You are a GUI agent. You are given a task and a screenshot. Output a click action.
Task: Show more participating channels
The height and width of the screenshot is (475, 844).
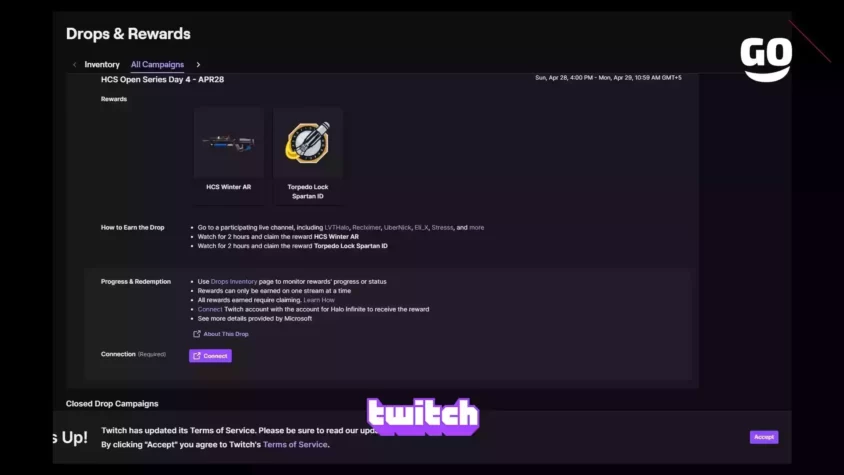476,228
